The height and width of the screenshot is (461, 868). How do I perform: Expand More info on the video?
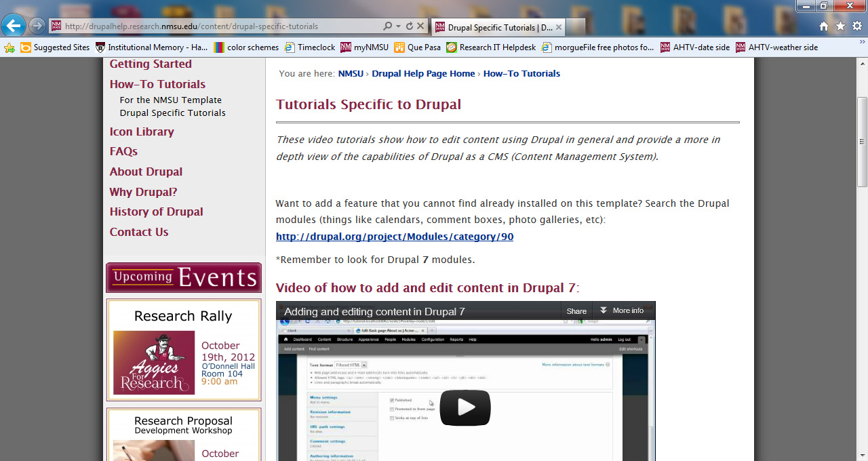pos(622,310)
